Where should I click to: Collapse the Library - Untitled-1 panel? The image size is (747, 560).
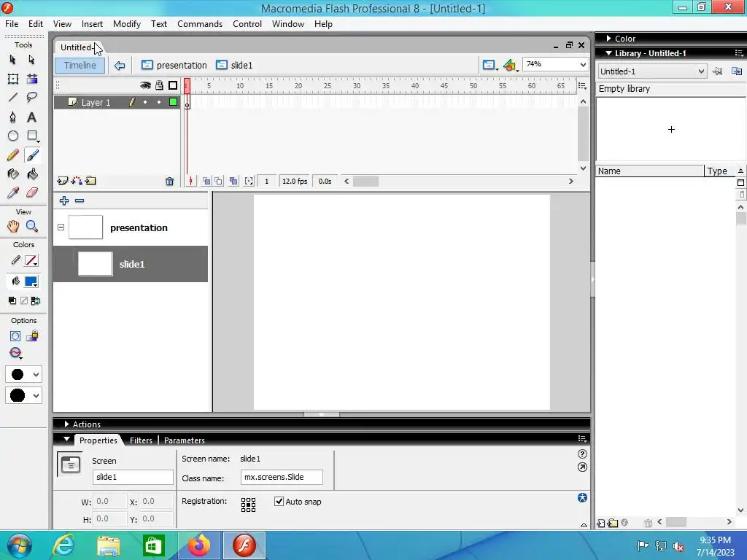[x=609, y=53]
